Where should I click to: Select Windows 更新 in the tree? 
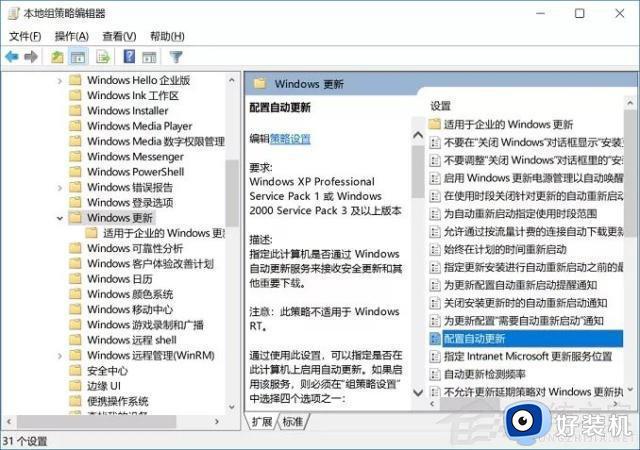pos(120,218)
